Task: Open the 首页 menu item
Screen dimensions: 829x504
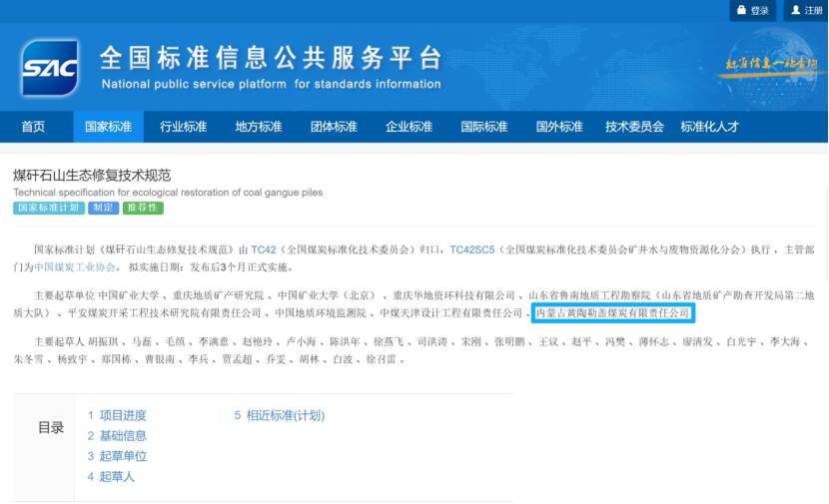Action: click(x=33, y=127)
